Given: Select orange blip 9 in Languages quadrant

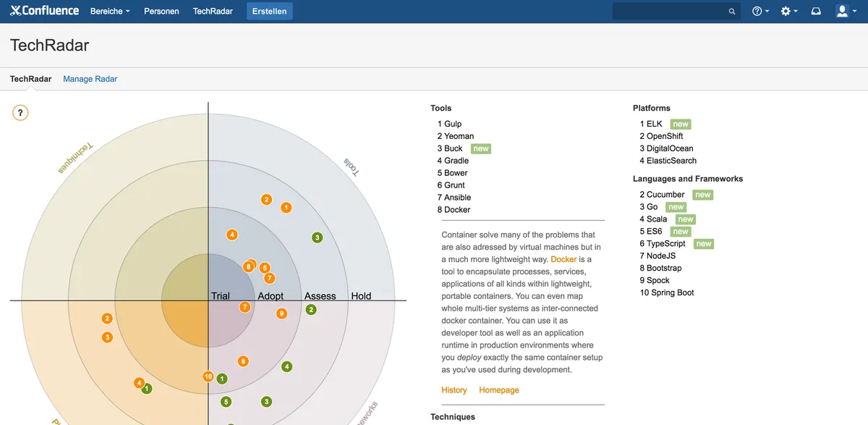Looking at the screenshot, I should pyautogui.click(x=281, y=314).
